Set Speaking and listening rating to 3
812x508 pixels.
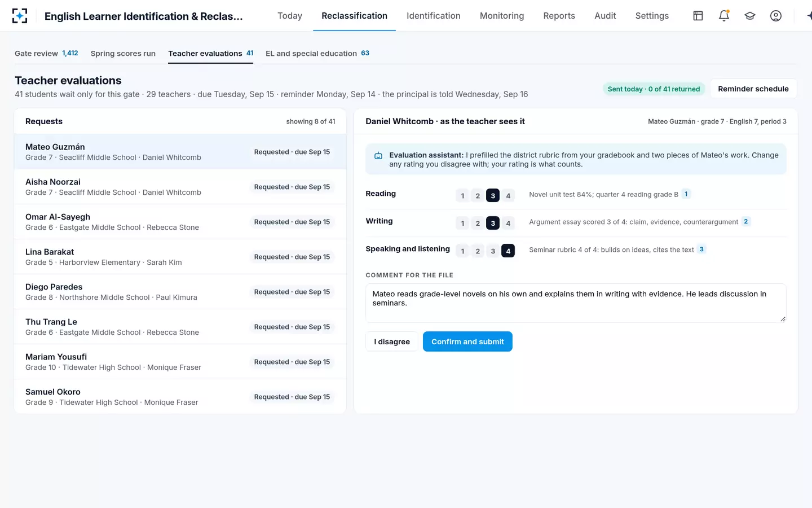point(493,251)
